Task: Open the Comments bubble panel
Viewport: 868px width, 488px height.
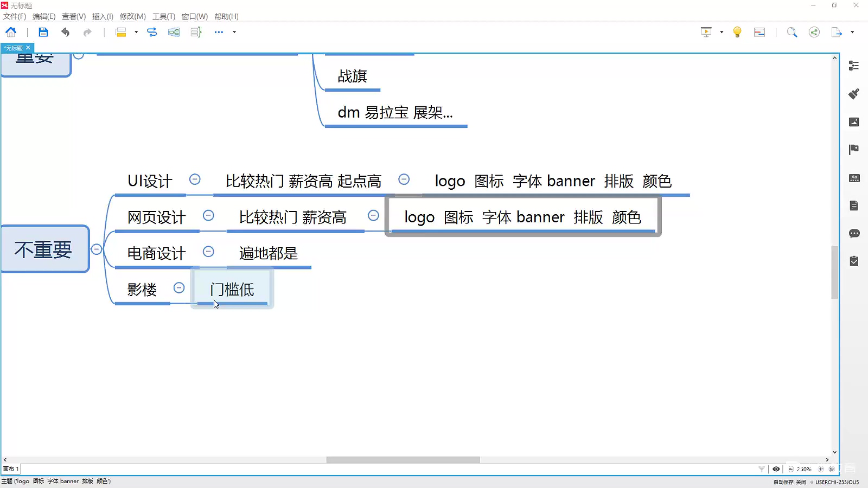Action: click(x=854, y=234)
